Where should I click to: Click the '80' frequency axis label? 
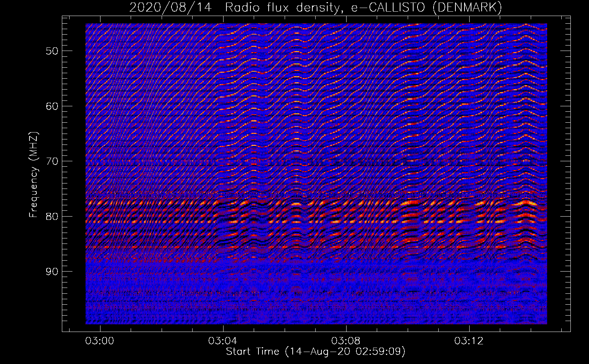coord(52,217)
